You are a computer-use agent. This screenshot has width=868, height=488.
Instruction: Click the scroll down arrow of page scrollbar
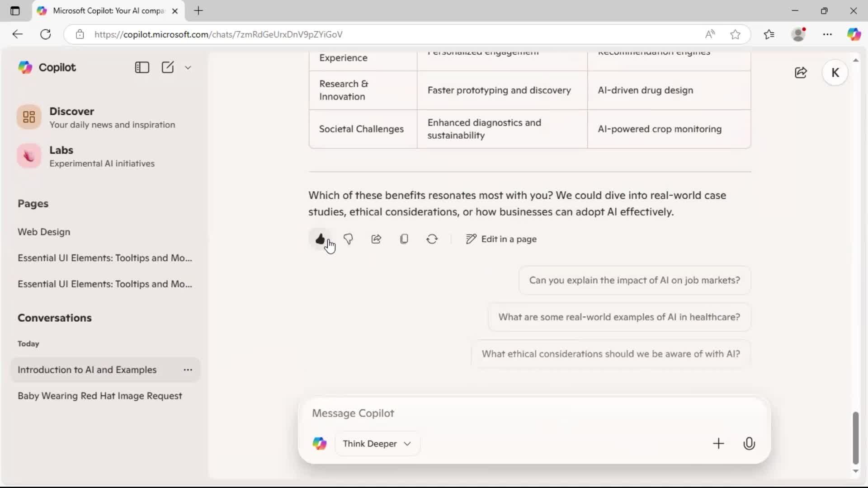point(855,471)
